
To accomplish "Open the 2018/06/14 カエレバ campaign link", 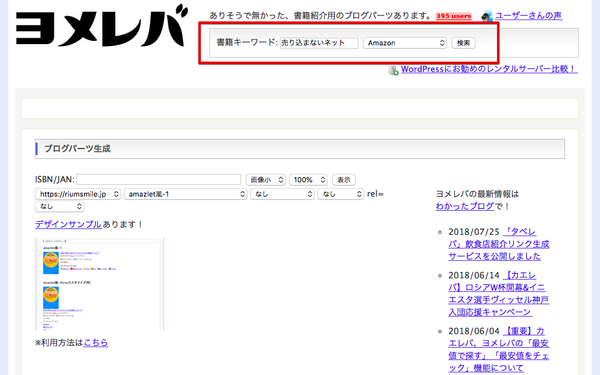I will click(499, 293).
